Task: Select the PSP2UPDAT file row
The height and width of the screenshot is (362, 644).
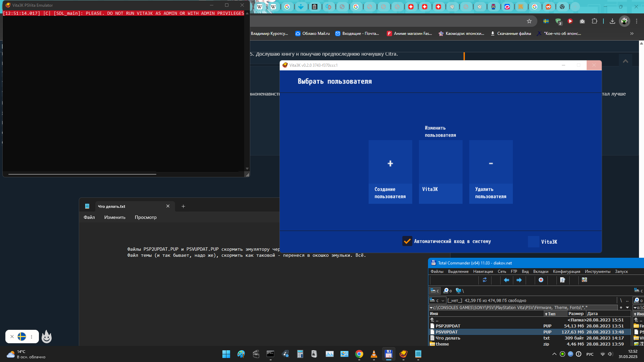Action: click(x=530, y=326)
